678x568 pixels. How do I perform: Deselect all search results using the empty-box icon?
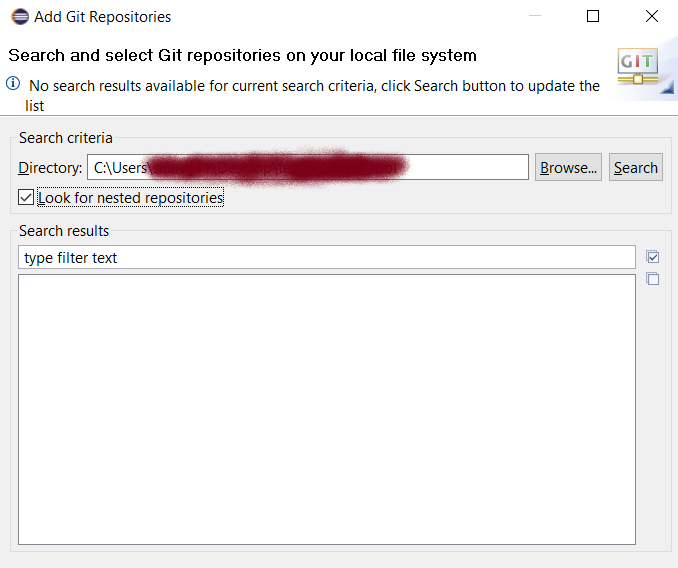(x=653, y=279)
